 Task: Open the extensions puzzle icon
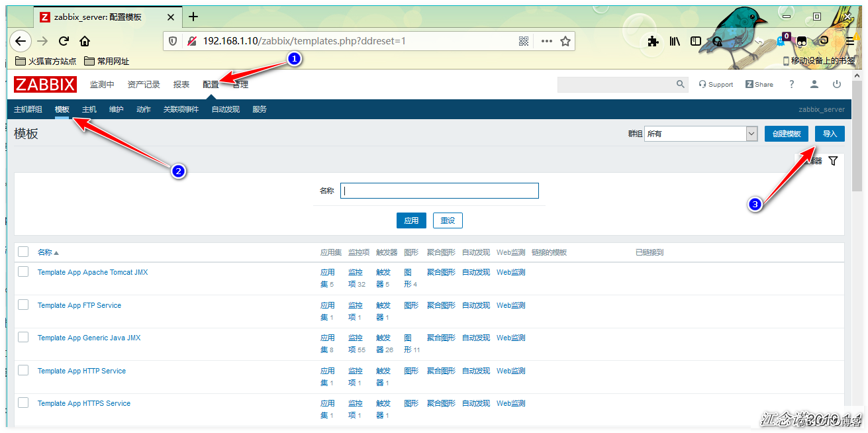[653, 41]
